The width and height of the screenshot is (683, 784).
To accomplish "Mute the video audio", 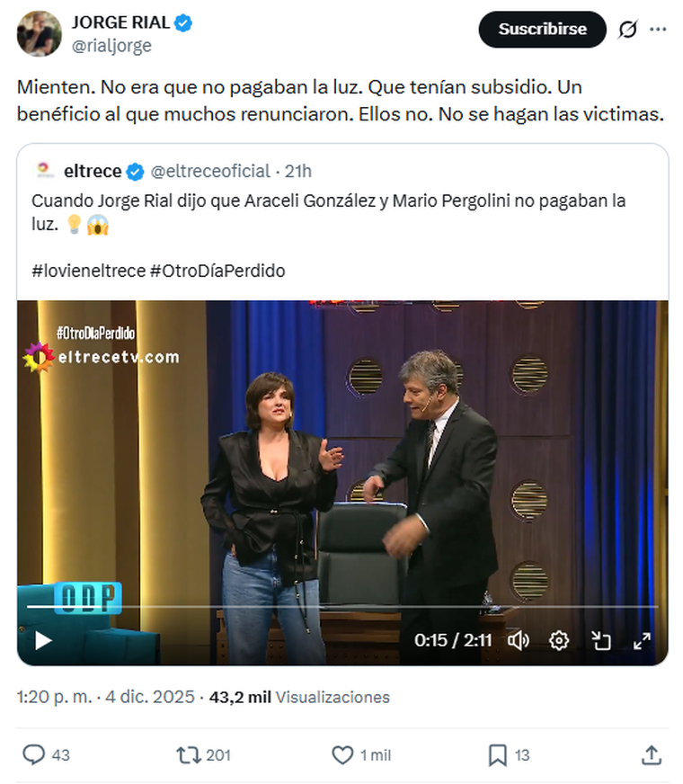I will tap(517, 642).
